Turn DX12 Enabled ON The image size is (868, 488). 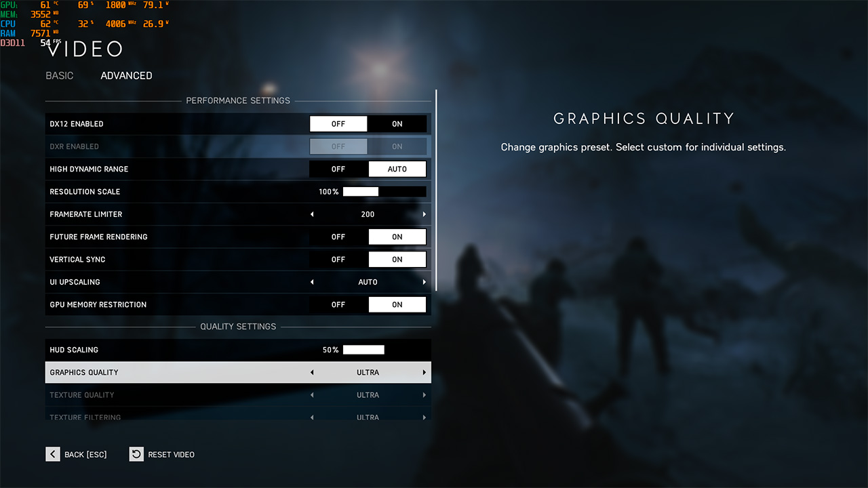pyautogui.click(x=397, y=124)
